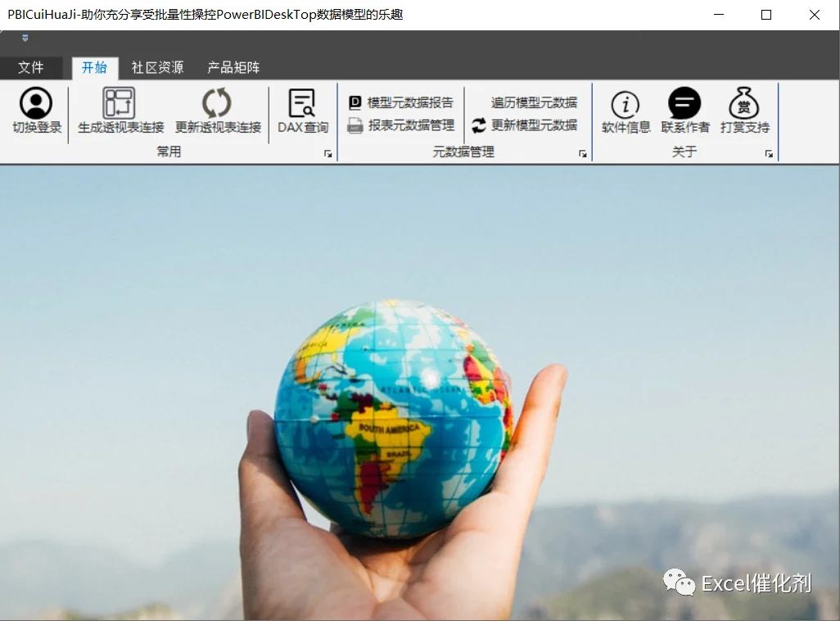Open the 文件 menu tab
The image size is (840, 621).
pos(31,67)
